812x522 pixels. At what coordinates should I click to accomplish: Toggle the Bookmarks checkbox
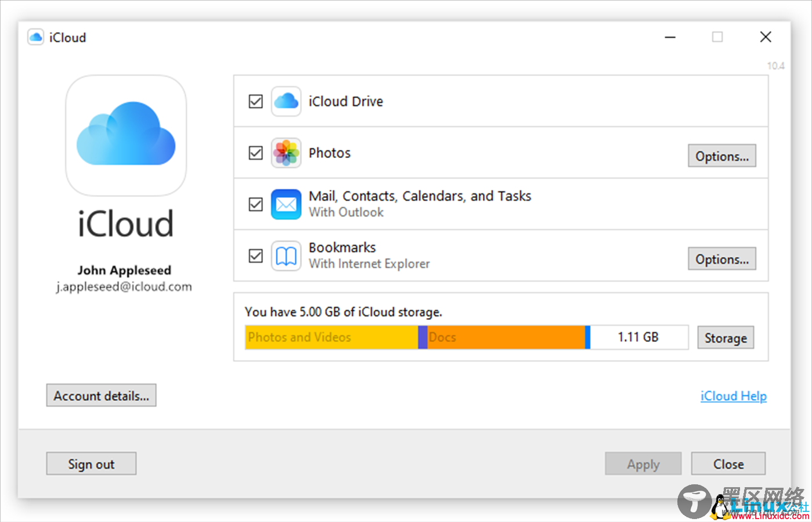point(255,256)
